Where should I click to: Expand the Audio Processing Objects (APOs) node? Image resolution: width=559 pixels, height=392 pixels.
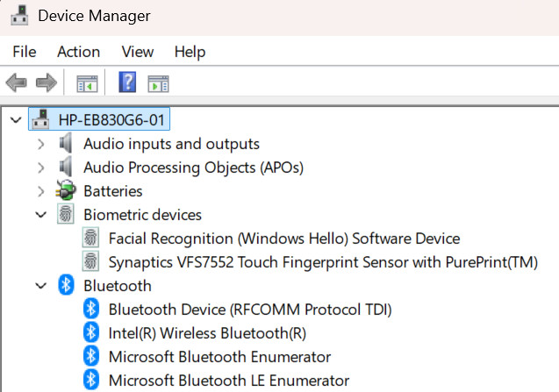pos(41,167)
